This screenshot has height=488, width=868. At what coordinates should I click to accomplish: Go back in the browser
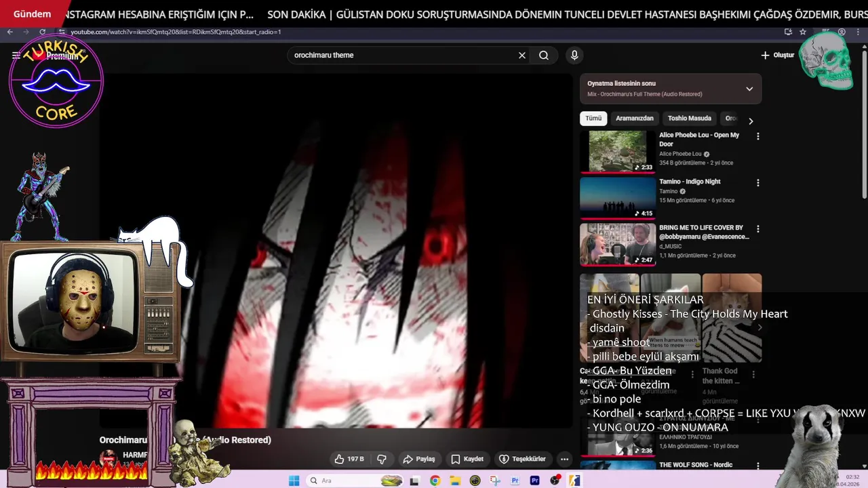pos(9,32)
